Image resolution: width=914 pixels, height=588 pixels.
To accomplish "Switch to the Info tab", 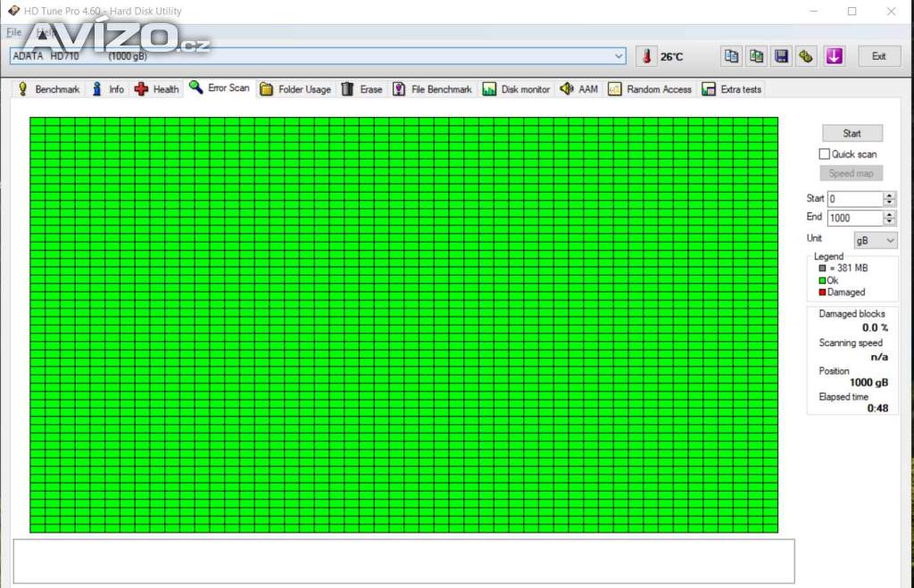I will pyautogui.click(x=108, y=89).
